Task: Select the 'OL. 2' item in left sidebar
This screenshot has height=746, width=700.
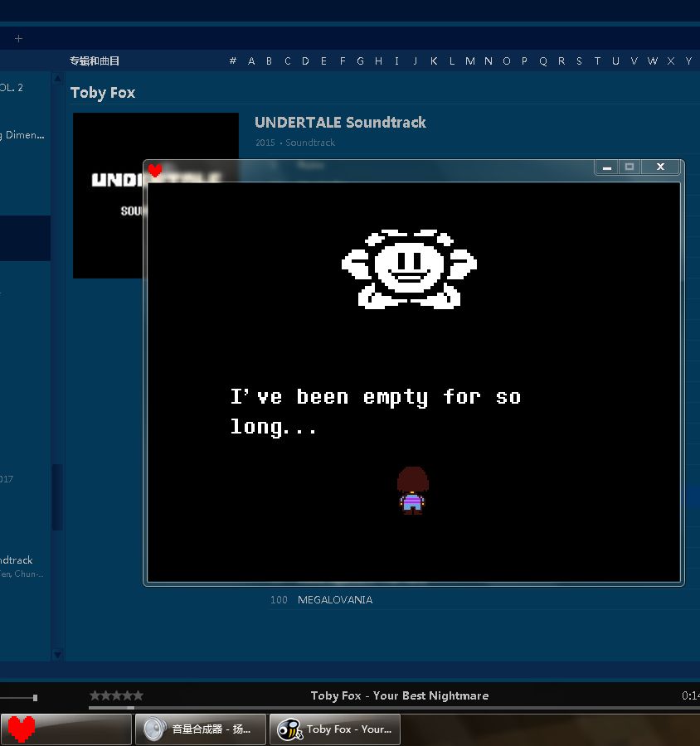Action: point(12,88)
